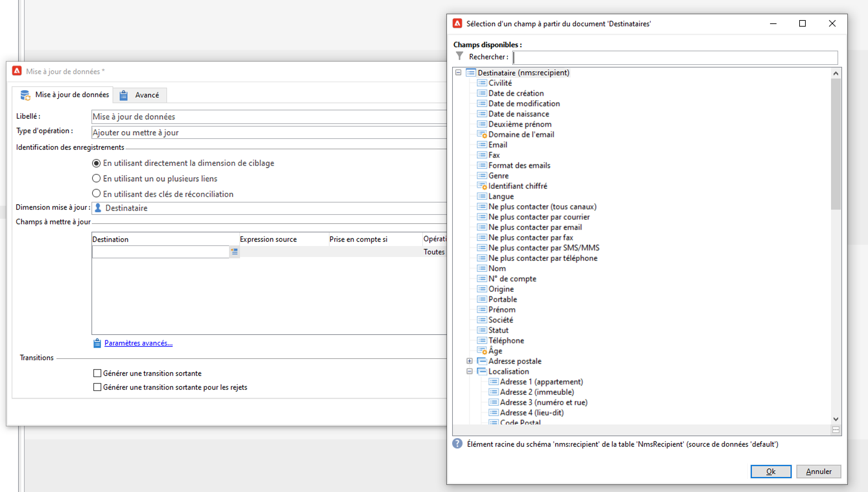Click the clipboard icon next to Paramètres avancés
Viewport: 868px width, 492px height.
[x=97, y=343]
